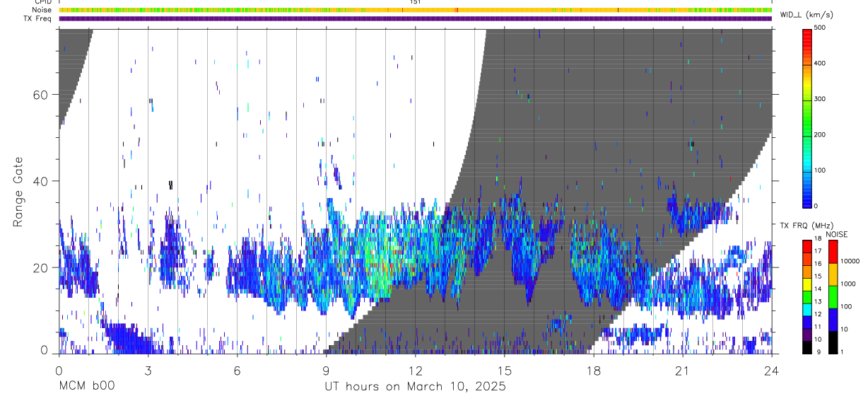Click range gate 20 on the y-axis
Screen dimensions: 868x401
point(42,267)
